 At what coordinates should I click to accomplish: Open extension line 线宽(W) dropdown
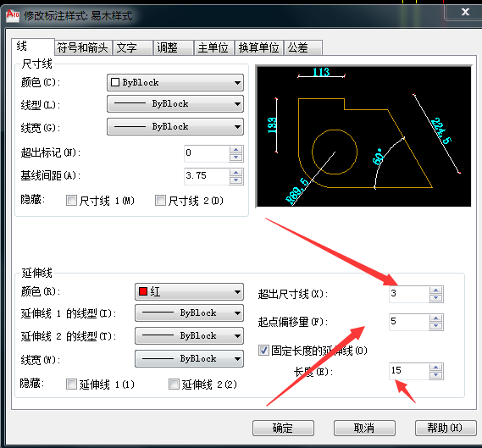189,358
